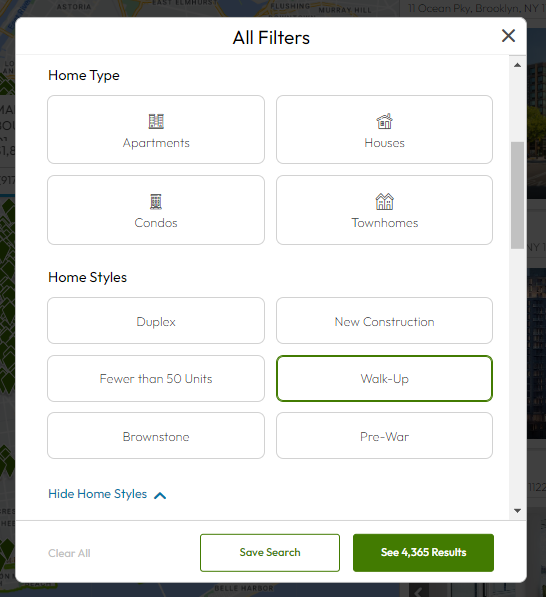Close the All Filters dialog
The image size is (546, 597).
tap(508, 36)
